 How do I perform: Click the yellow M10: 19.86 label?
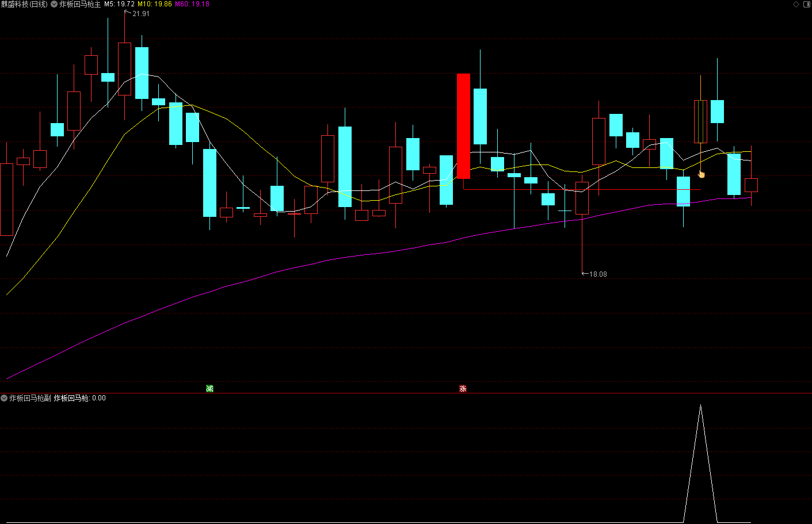click(155, 4)
